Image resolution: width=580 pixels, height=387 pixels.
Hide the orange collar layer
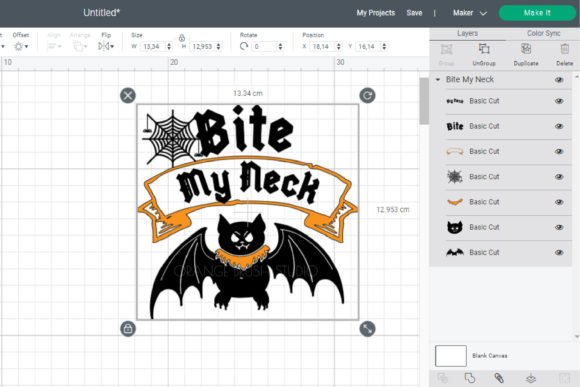[x=559, y=202]
